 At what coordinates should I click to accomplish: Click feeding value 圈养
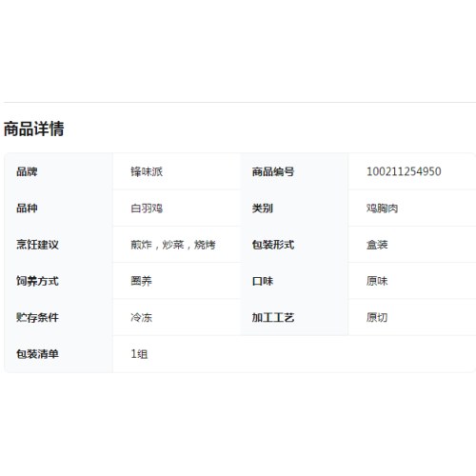[141, 281]
